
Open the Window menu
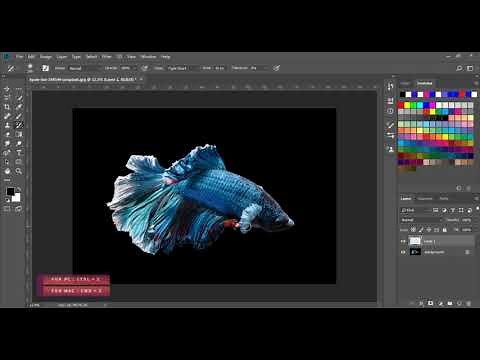pos(148,57)
